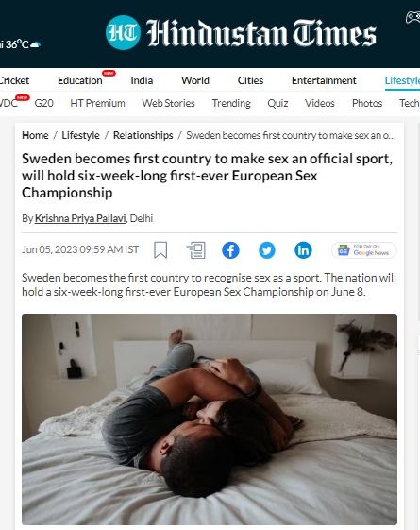Open the Relationships breadcrumb
Viewport: 420px width, 530px height.
pos(143,135)
